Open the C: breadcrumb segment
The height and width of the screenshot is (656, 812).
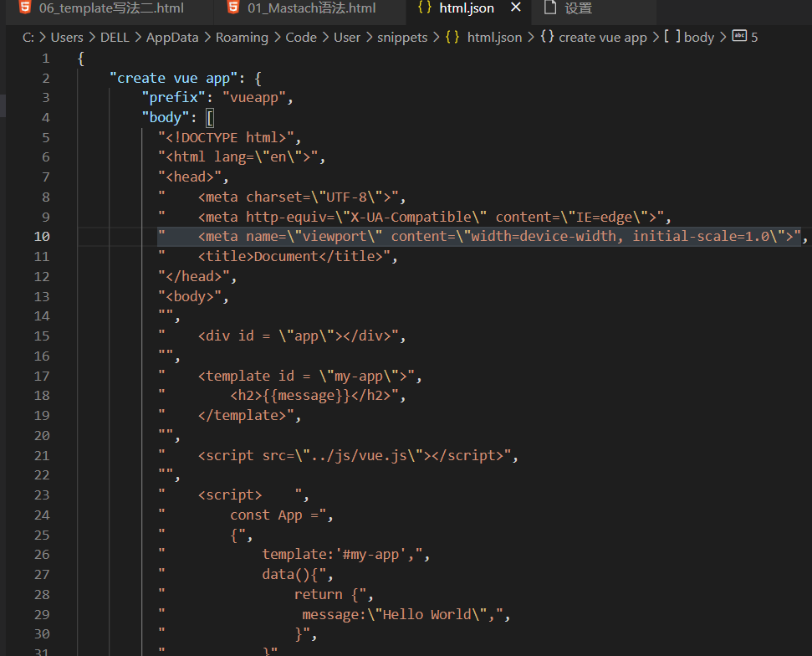tap(28, 38)
